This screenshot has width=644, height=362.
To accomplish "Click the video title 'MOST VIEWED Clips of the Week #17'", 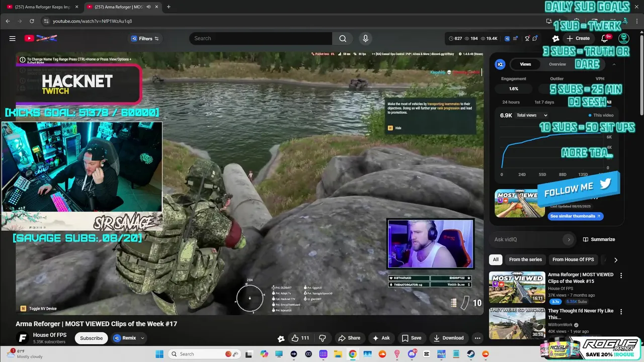I will [97, 324].
